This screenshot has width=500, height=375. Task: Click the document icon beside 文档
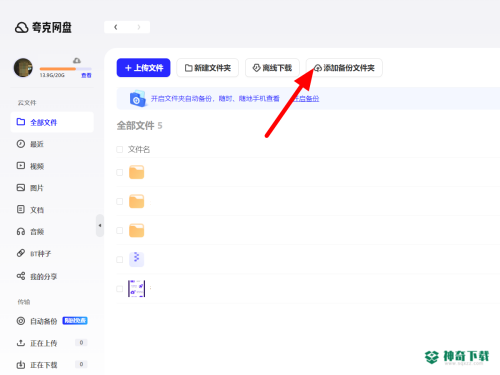click(21, 209)
